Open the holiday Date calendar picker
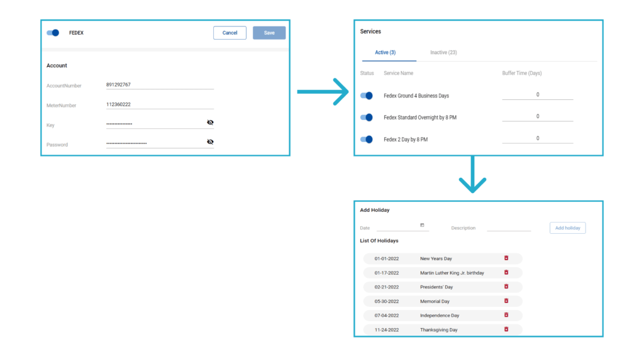 [x=422, y=225]
